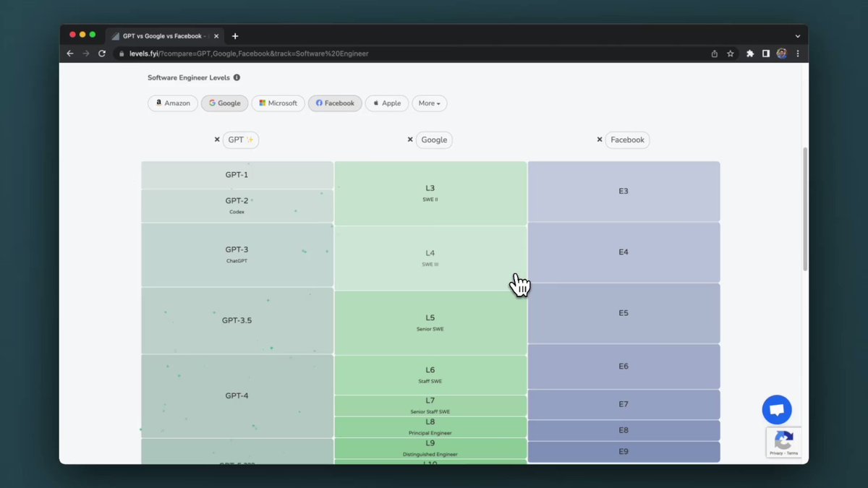Image resolution: width=868 pixels, height=488 pixels.
Task: Open the More companies dropdown
Action: coord(430,103)
